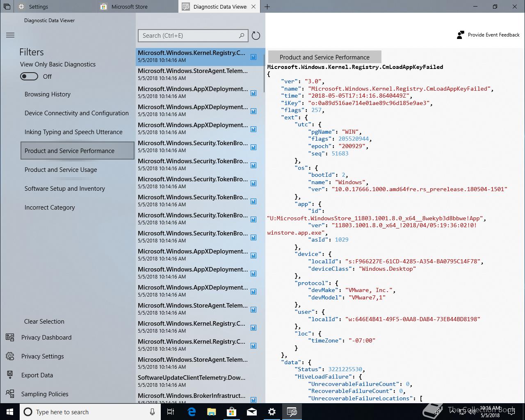This screenshot has height=420, width=525.
Task: Open Task View from taskbar
Action: (x=171, y=412)
